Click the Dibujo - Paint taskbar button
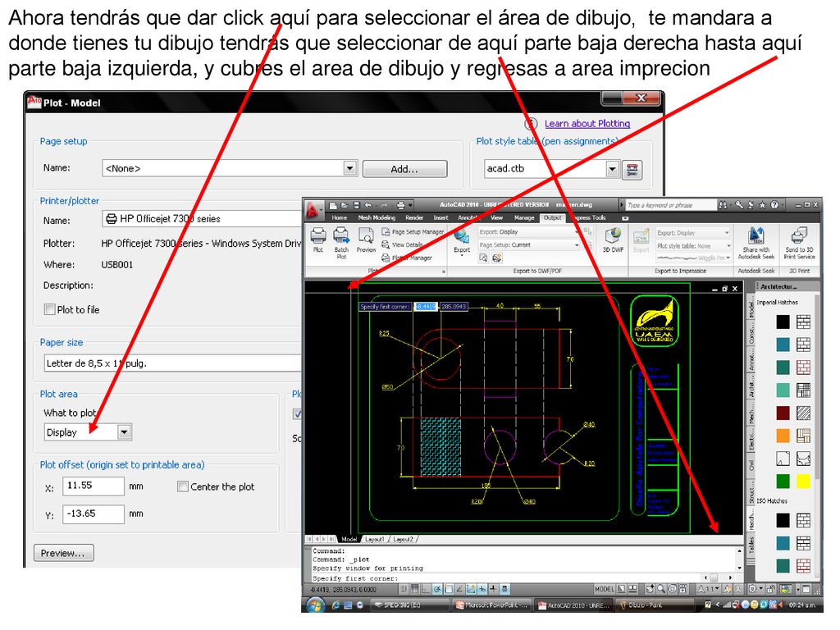The width and height of the screenshot is (840, 630). pos(654,605)
